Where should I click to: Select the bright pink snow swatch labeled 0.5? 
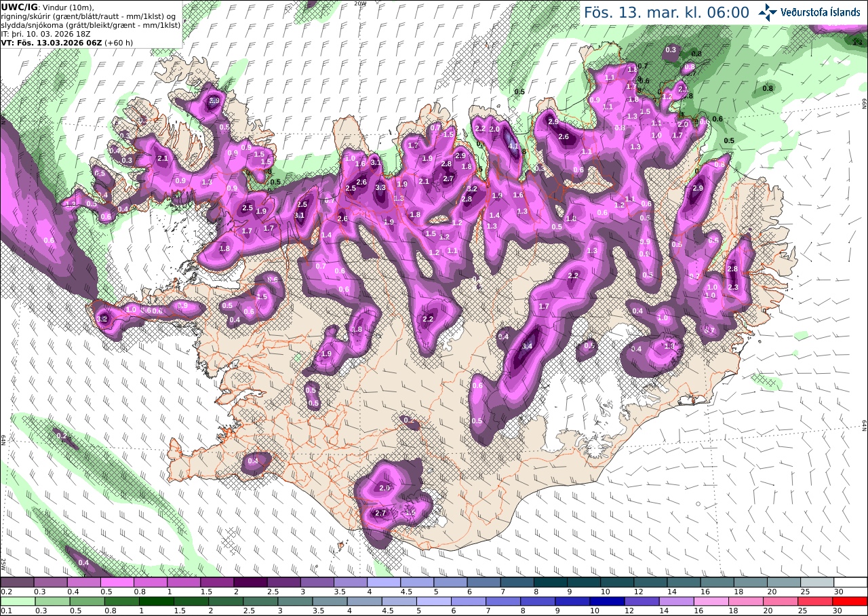coord(117,582)
